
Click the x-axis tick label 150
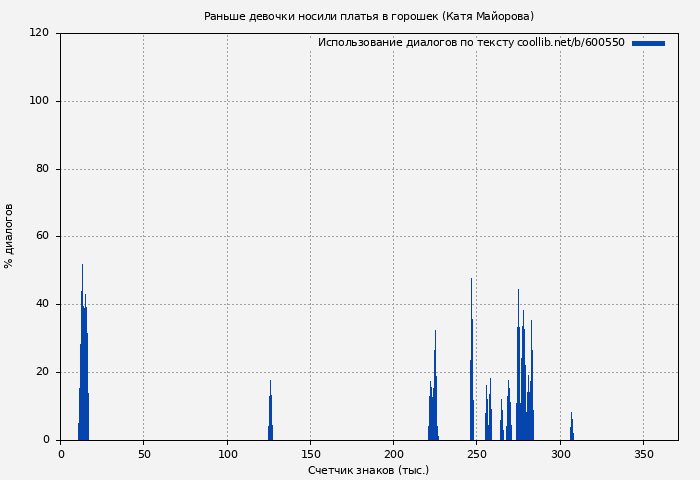[x=310, y=454]
